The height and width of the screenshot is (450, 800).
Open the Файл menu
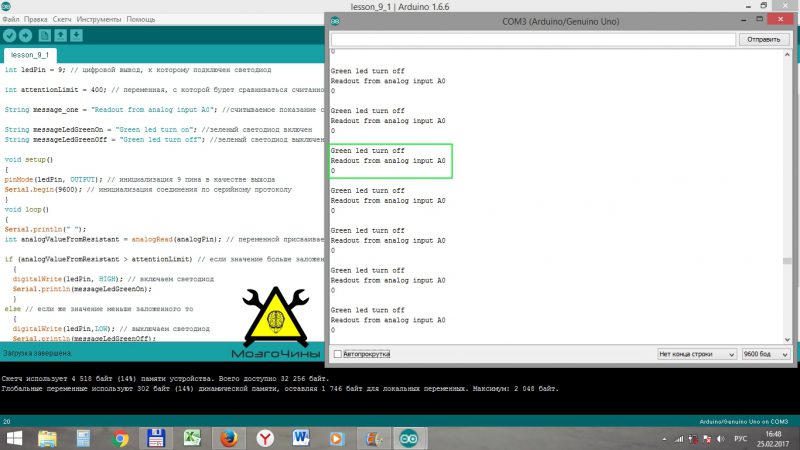pos(11,19)
